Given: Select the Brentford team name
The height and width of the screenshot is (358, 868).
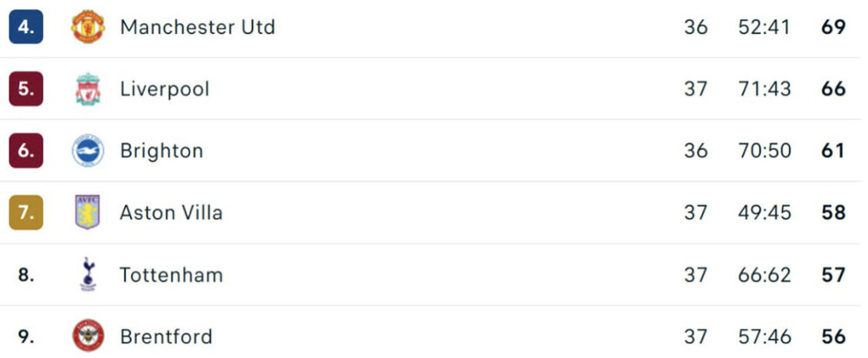Looking at the screenshot, I should (x=166, y=336).
